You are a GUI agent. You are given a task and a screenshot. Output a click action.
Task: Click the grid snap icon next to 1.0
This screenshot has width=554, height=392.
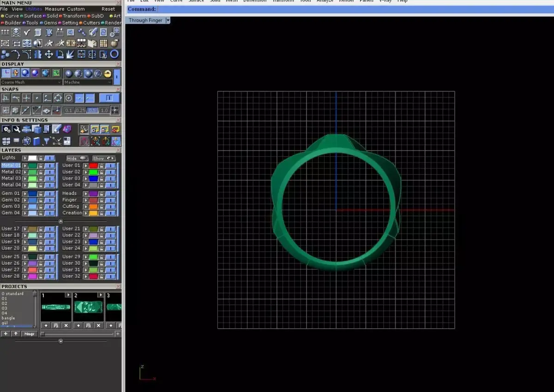coord(115,110)
